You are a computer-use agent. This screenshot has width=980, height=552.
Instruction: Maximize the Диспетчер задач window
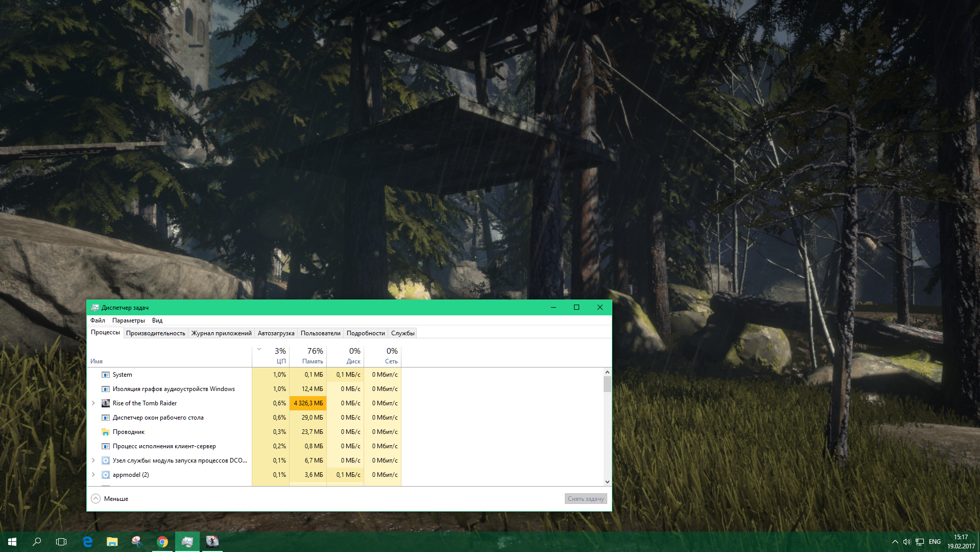pyautogui.click(x=577, y=307)
